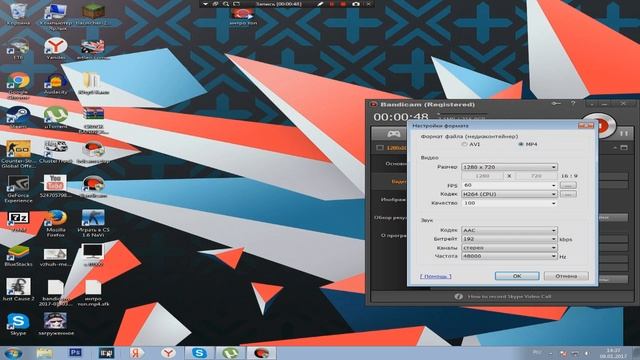Image resolution: width=640 pixels, height=360 pixels.
Task: Click the question mark help icon in Bandicam
Action: click(x=573, y=104)
